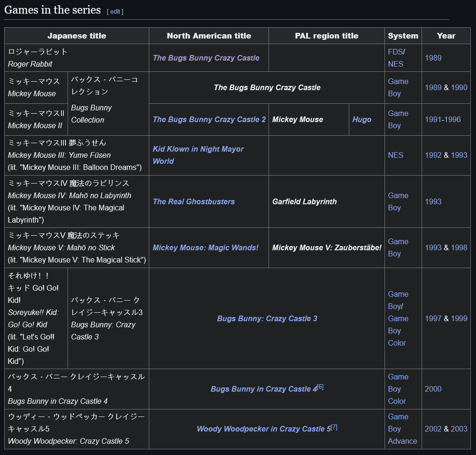Click the Mickey Mouse II Japanese title cell

36,119
